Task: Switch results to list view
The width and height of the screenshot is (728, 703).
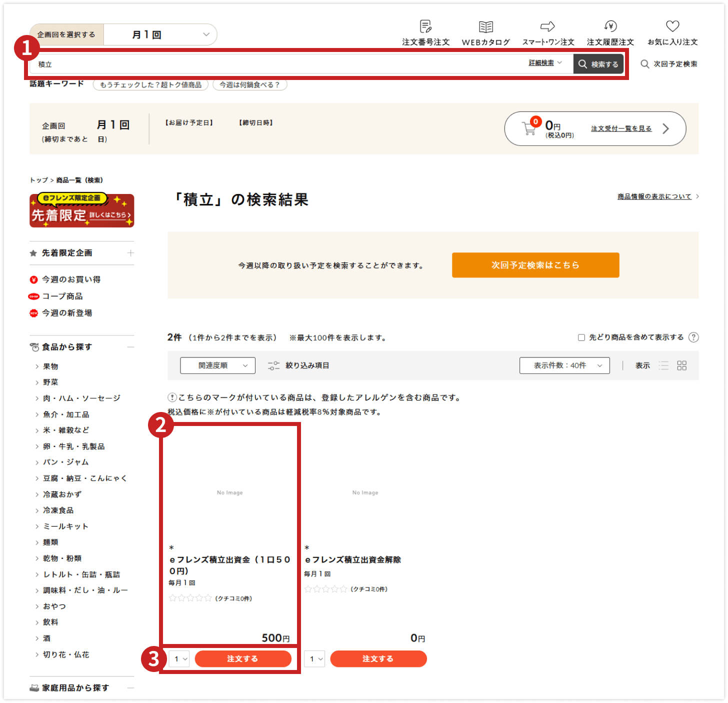Action: pos(664,365)
